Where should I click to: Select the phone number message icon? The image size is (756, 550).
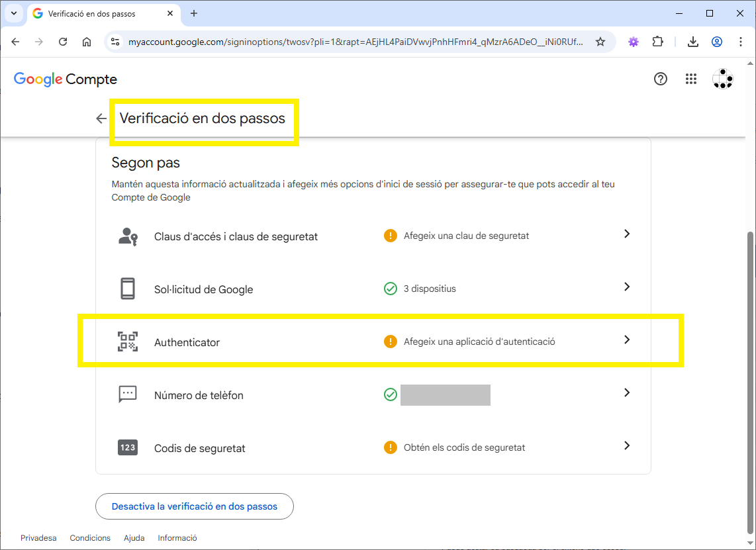(x=127, y=394)
